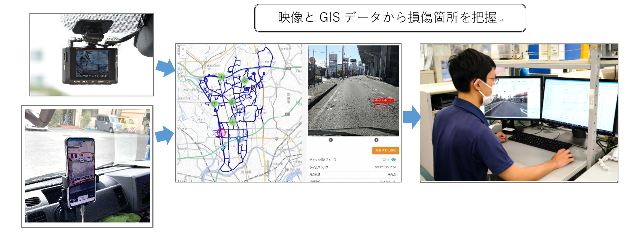This screenshot has height=240, width=644.
Task: Show previous road image with left arrow
Action: pyautogui.click(x=331, y=140)
